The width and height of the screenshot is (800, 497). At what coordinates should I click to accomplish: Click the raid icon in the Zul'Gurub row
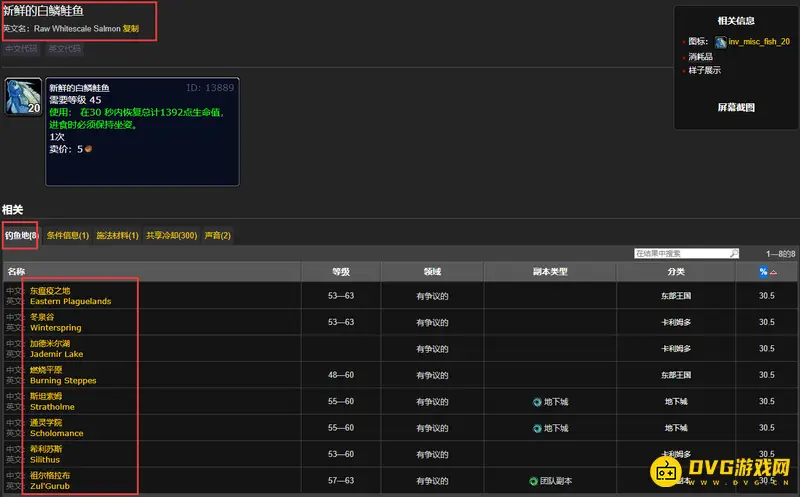pos(533,481)
